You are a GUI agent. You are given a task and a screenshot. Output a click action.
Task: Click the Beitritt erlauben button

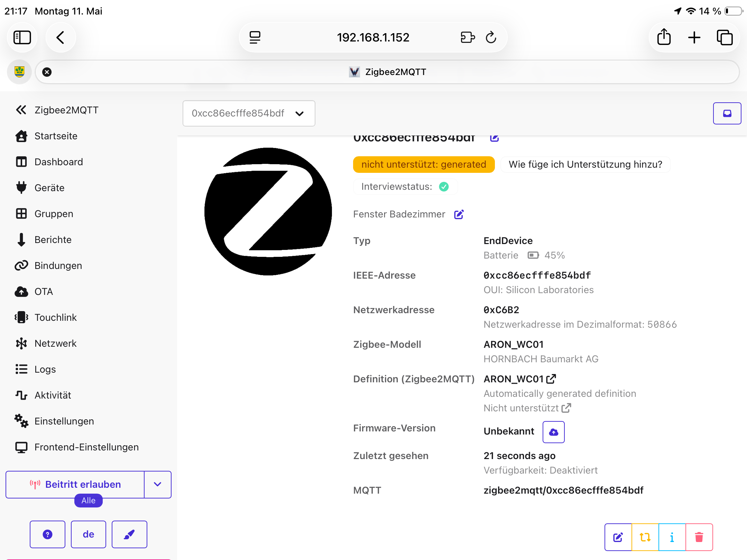(x=75, y=484)
